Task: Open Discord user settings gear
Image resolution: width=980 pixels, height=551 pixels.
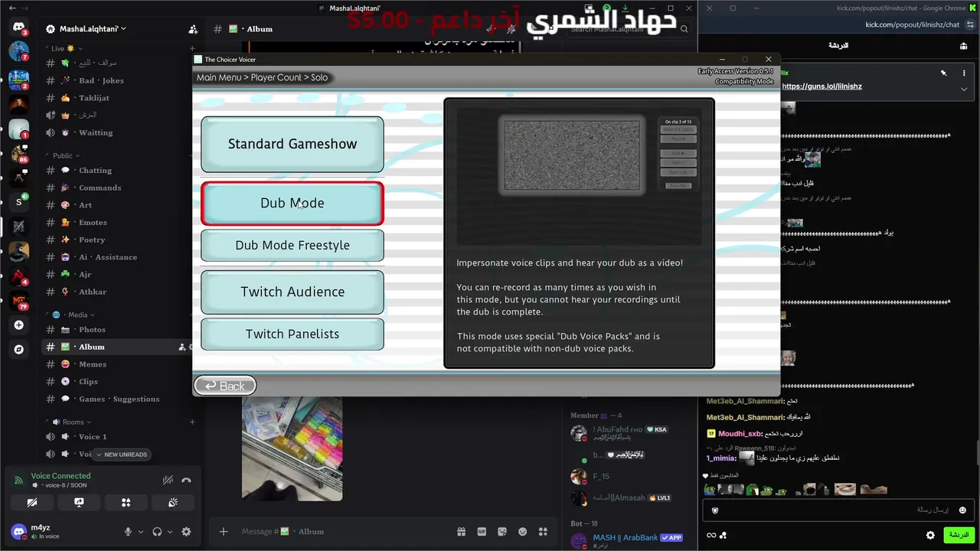Action: point(186,532)
